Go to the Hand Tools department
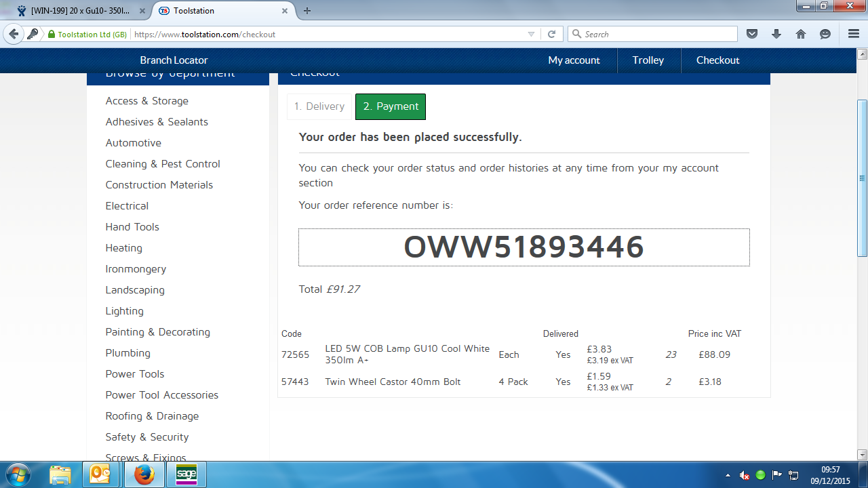Screen dimensions: 868x488 point(132,227)
